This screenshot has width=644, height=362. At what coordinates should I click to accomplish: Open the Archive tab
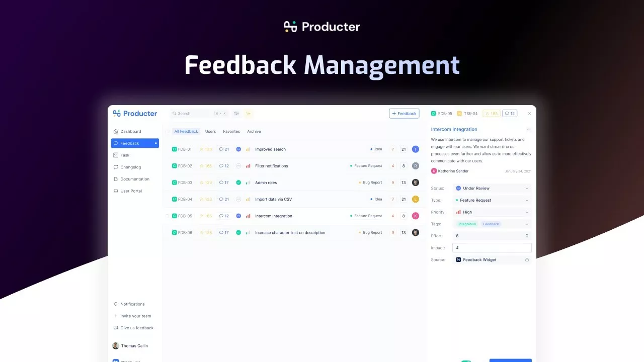coord(254,132)
